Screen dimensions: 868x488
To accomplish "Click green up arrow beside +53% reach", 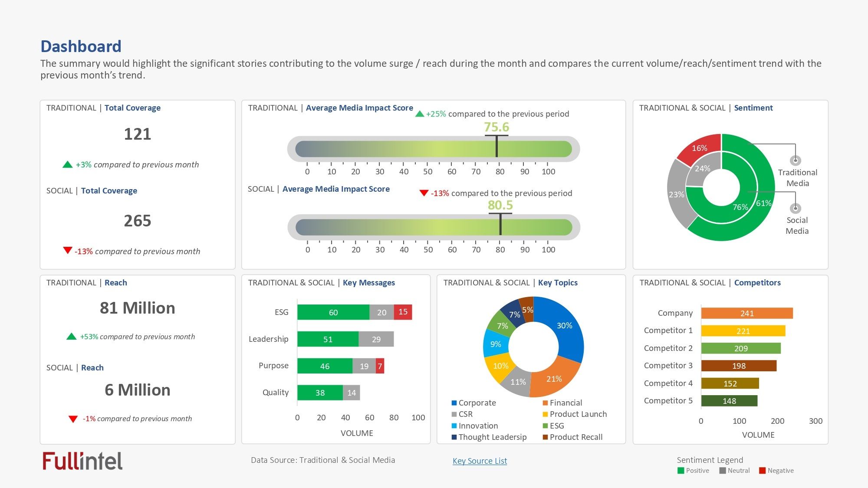I will pos(72,337).
